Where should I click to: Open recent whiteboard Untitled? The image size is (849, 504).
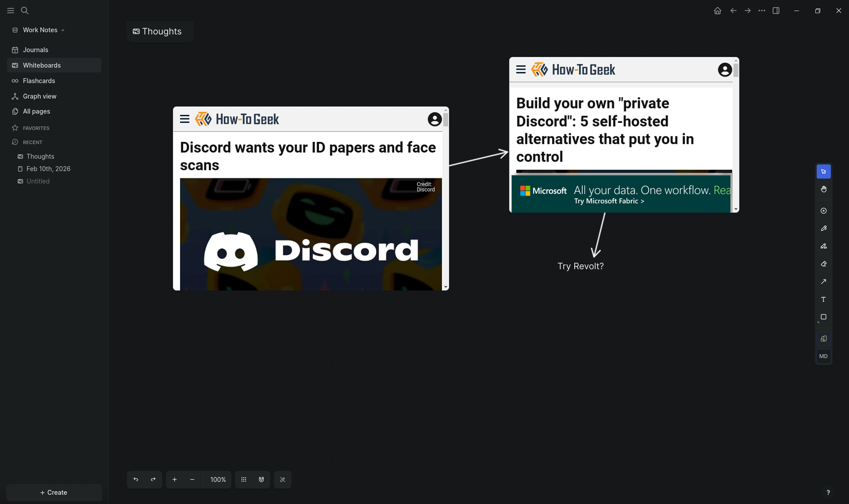38,181
